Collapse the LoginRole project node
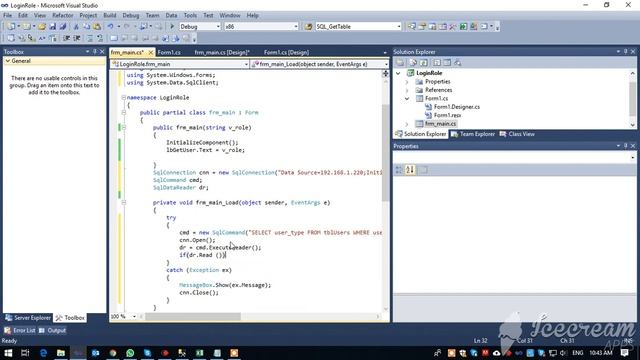Image resolution: width=640 pixels, height=360 pixels. coord(398,73)
